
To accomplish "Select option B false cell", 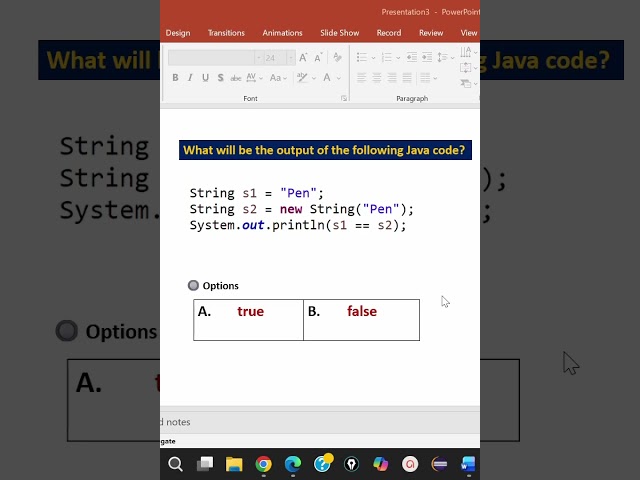I will coord(362,320).
